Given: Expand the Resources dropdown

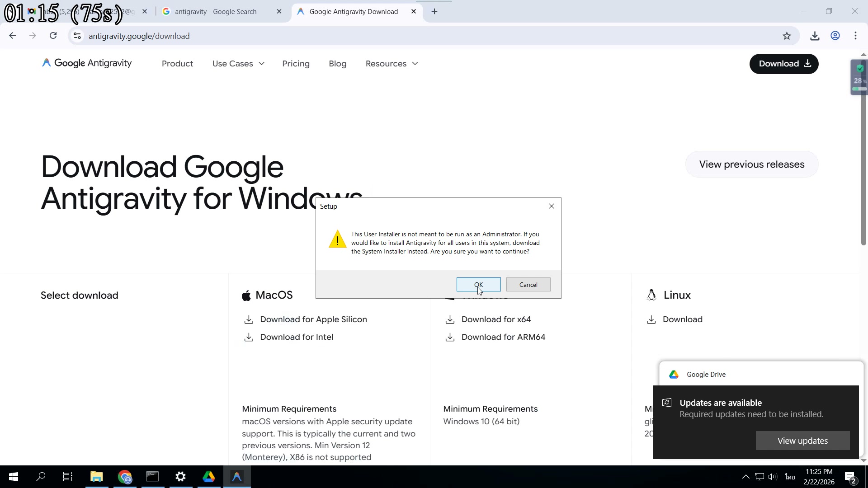Looking at the screenshot, I should pos(391,64).
